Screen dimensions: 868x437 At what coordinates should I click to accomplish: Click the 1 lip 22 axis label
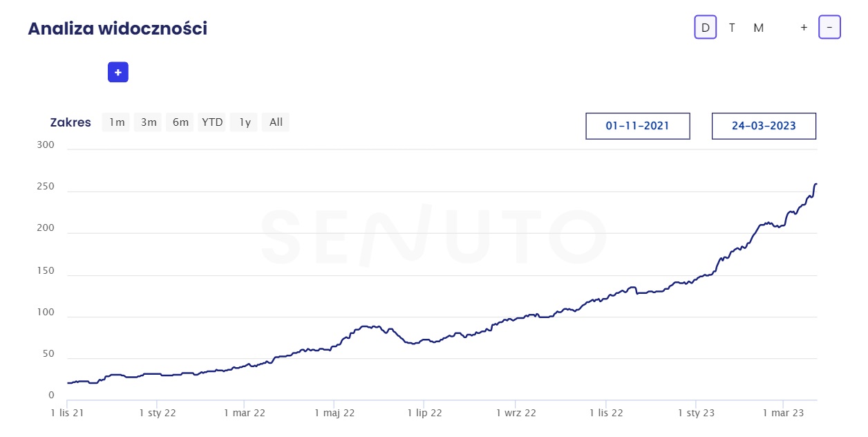point(424,413)
